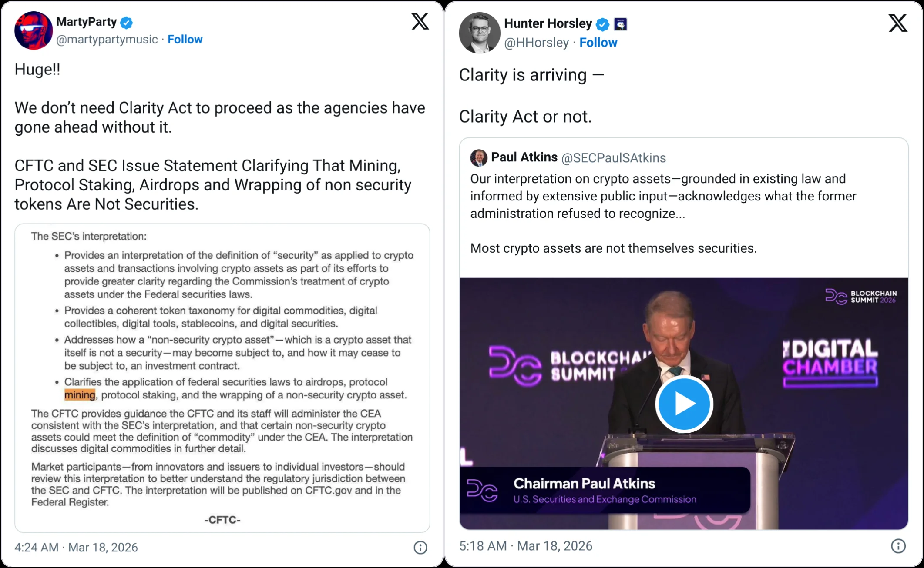Image resolution: width=924 pixels, height=568 pixels.
Task: Play the Chairman Paul Atkins video
Action: tap(684, 404)
